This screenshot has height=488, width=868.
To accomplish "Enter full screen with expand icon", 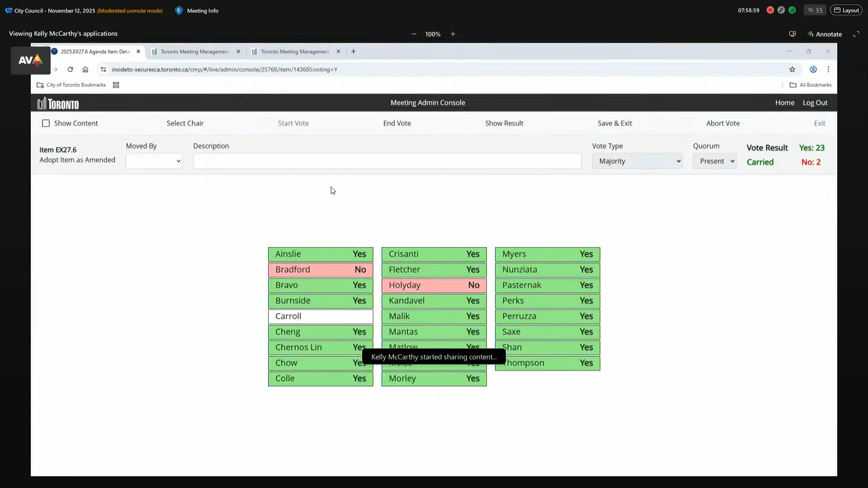I will (x=856, y=34).
